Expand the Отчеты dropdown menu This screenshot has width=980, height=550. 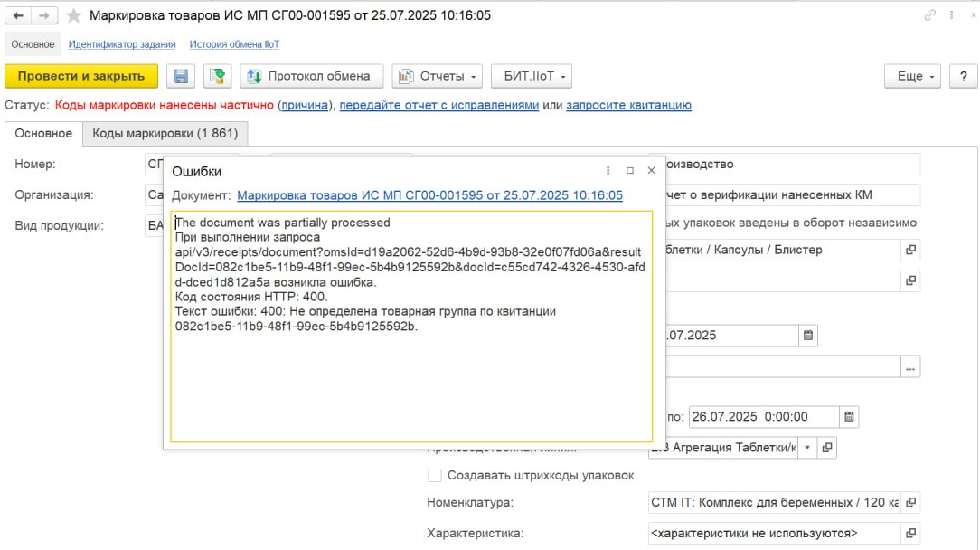[x=437, y=76]
